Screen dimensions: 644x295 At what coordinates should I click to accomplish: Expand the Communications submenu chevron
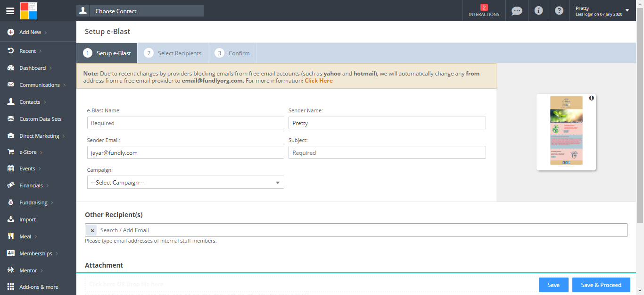tap(65, 85)
